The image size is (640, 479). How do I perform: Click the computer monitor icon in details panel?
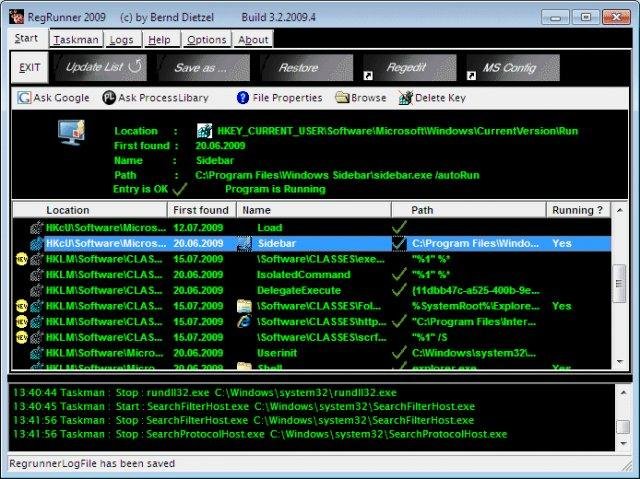[x=71, y=133]
